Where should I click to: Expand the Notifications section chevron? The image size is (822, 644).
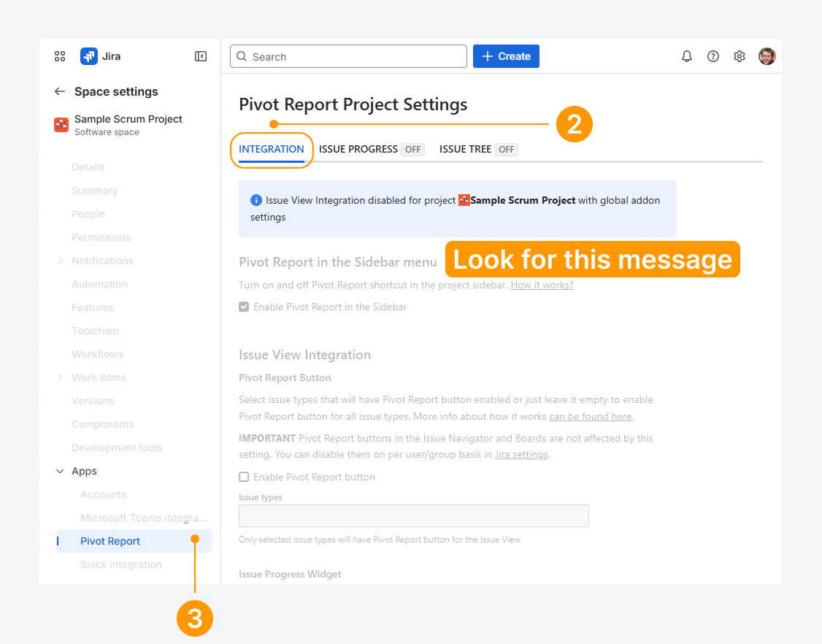coord(60,261)
